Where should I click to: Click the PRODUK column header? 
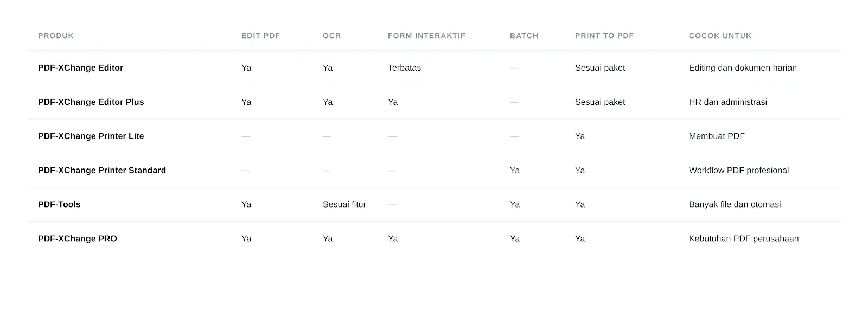[56, 36]
